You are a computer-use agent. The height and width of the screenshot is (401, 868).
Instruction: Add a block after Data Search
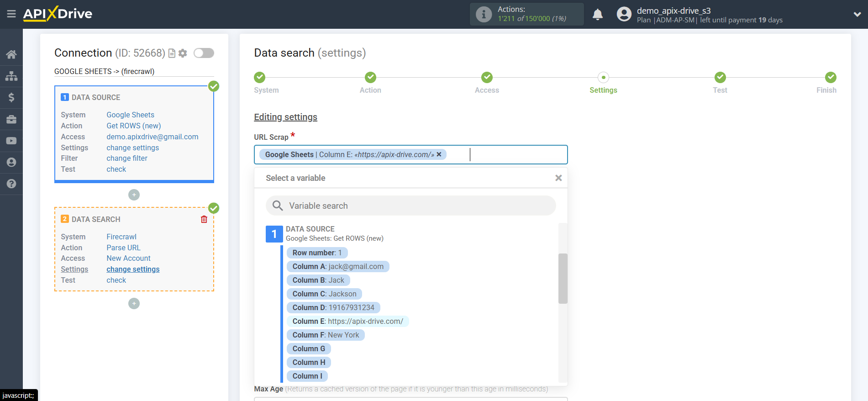[134, 304]
